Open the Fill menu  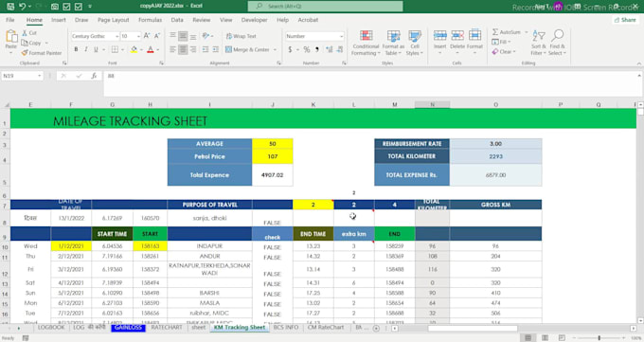502,42
